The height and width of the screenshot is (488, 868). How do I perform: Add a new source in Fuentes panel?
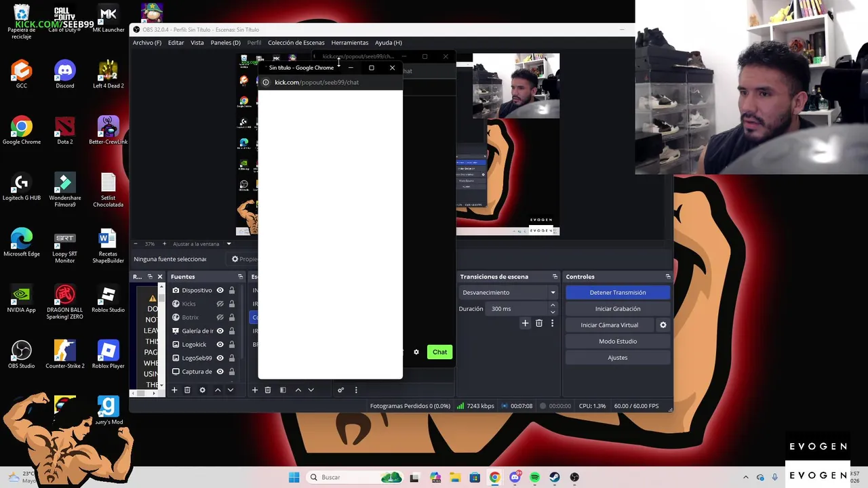coord(174,390)
